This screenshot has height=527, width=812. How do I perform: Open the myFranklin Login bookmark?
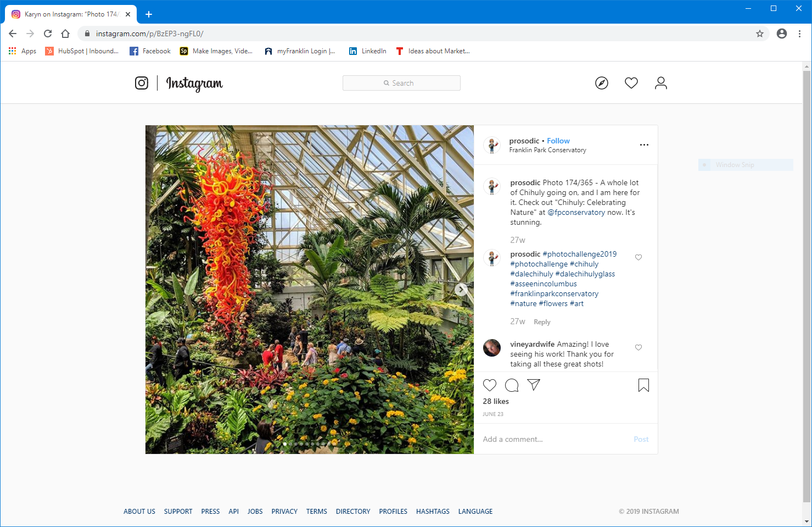click(300, 51)
